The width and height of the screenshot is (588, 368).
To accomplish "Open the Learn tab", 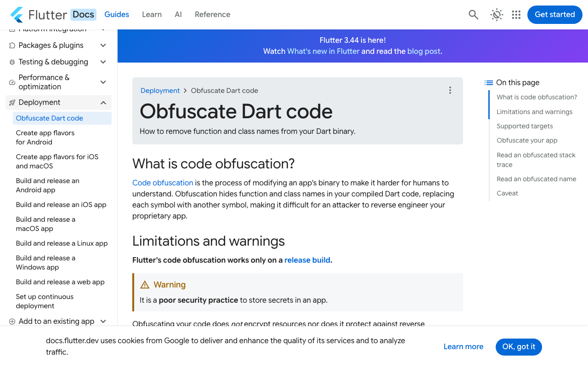I will click(152, 15).
